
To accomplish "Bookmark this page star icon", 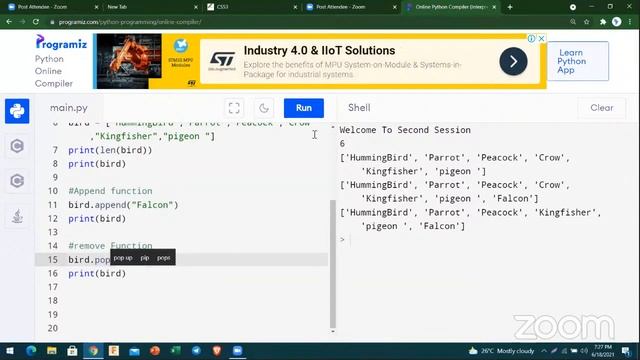I will pyautogui.click(x=587, y=22).
